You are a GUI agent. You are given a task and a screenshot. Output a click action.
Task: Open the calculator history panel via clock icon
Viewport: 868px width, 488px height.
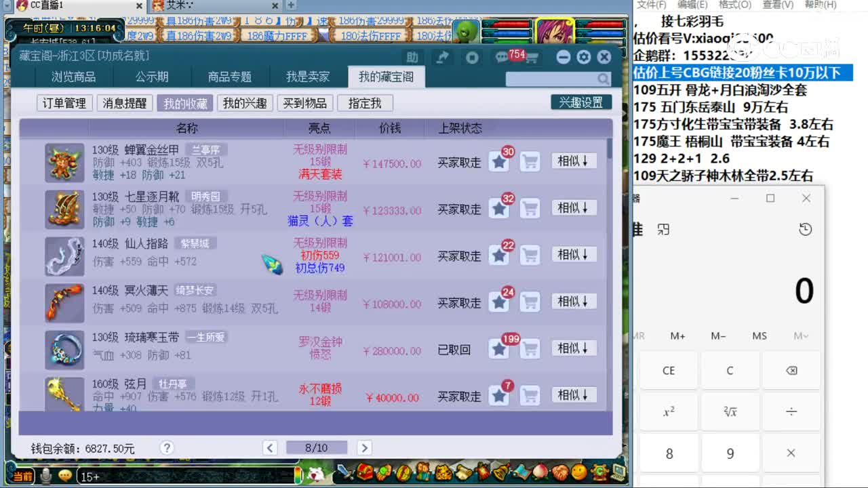click(x=805, y=230)
